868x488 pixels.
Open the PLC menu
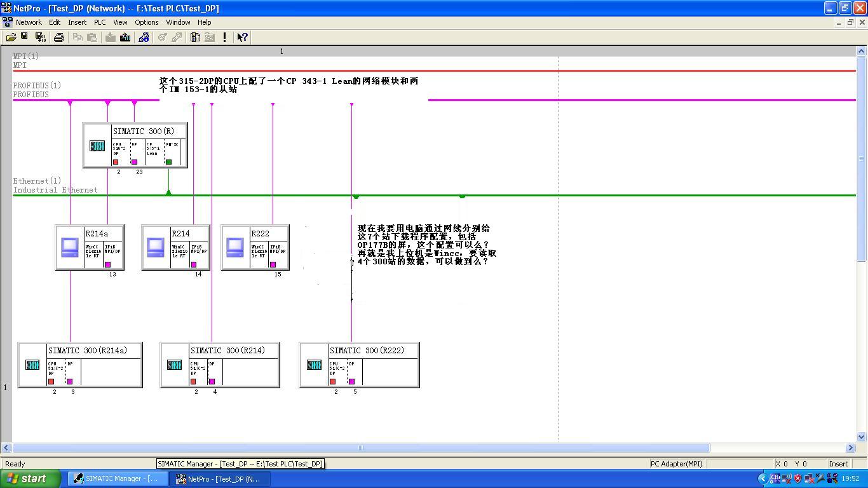coord(100,22)
